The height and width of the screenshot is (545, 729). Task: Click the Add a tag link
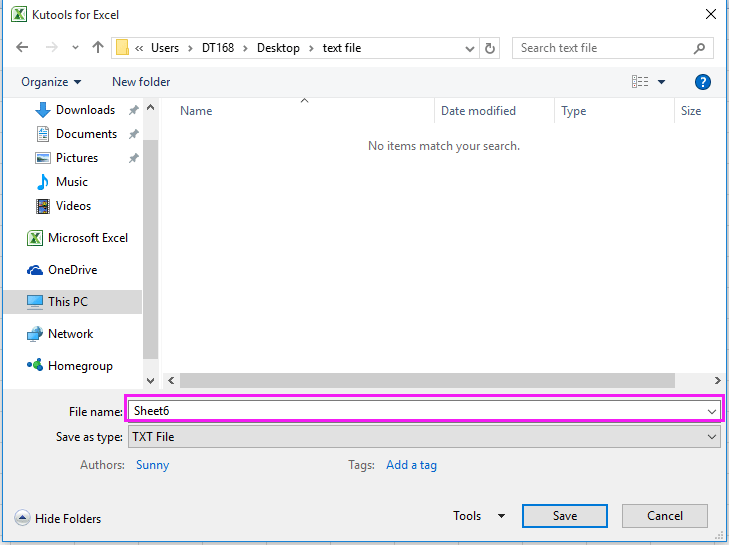(x=411, y=465)
